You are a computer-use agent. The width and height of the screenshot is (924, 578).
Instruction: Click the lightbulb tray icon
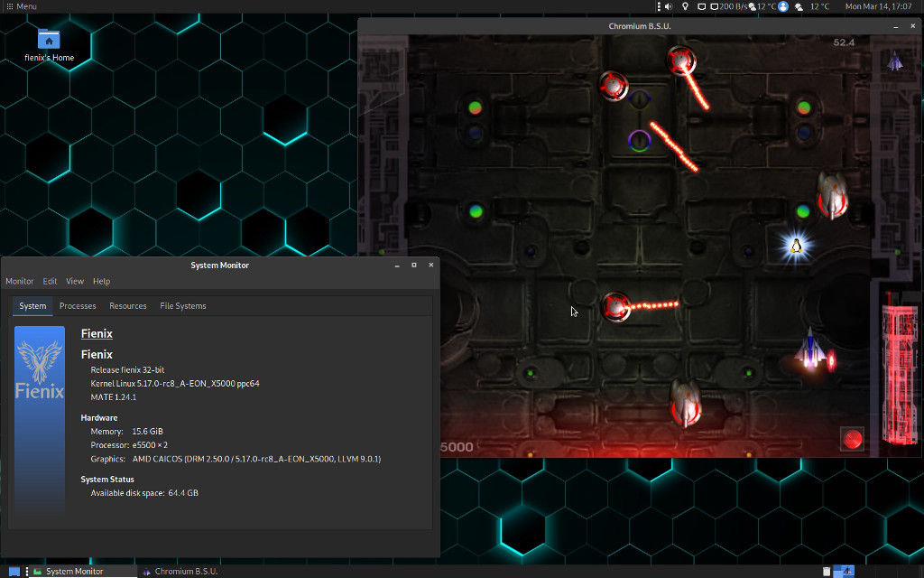[x=685, y=6]
